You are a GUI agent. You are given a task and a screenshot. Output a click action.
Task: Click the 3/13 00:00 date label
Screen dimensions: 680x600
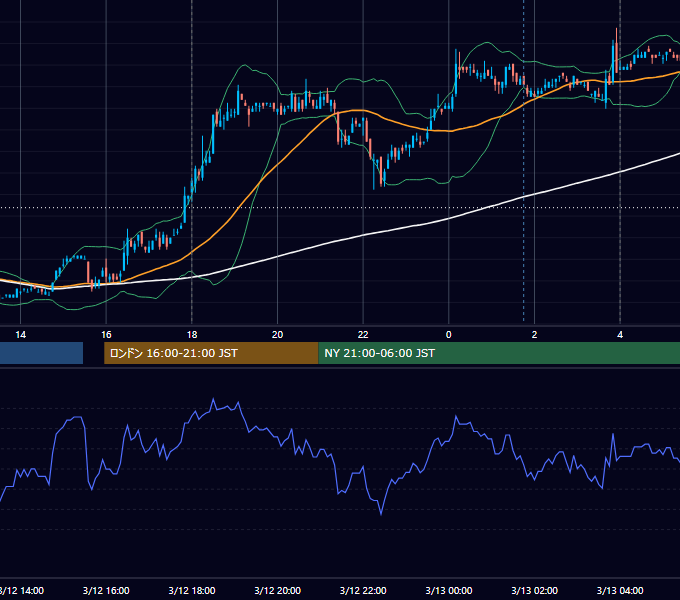[x=449, y=591]
